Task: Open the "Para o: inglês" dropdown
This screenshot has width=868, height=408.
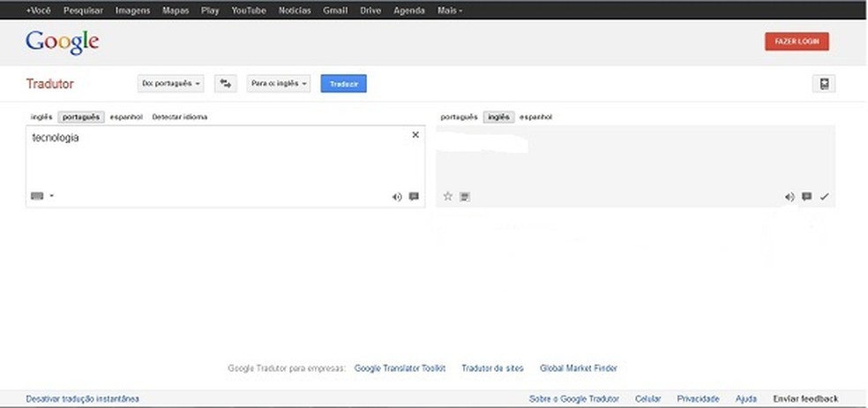Action: pos(279,83)
